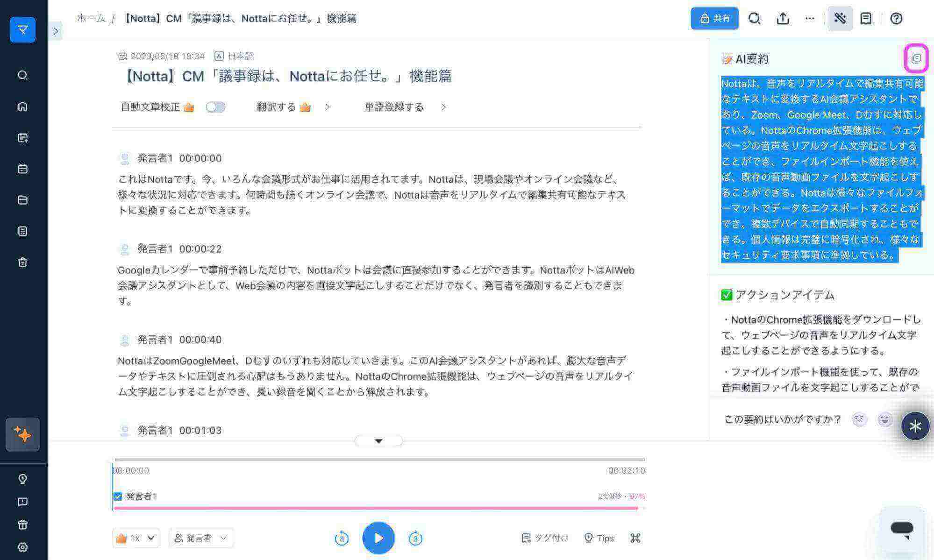Collapse the player with the down triangle handle
The image size is (934, 560).
coord(378,441)
